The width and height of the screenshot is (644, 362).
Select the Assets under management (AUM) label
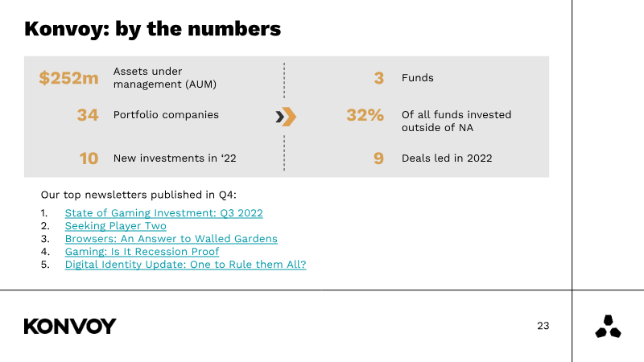pyautogui.click(x=165, y=77)
